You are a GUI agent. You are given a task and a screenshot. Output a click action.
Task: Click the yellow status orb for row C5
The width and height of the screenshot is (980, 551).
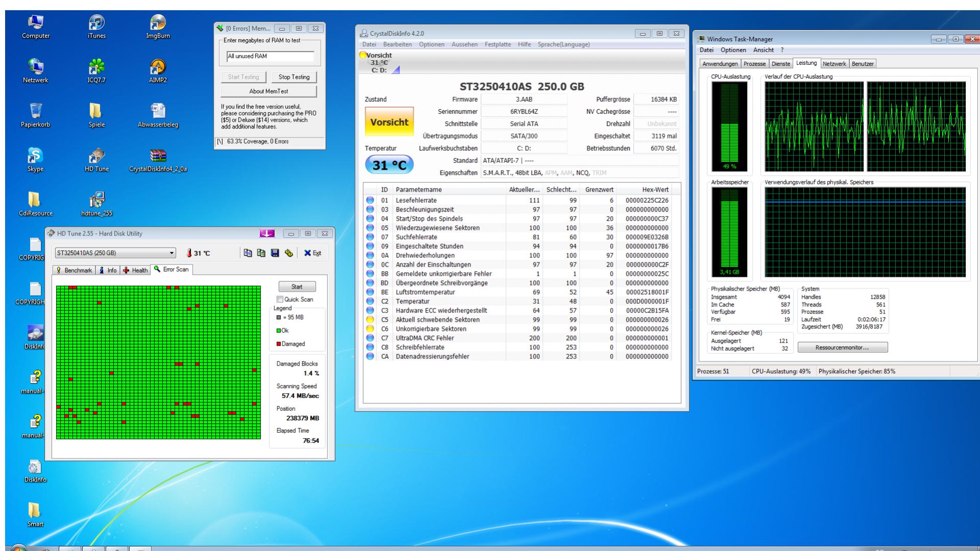coord(370,320)
